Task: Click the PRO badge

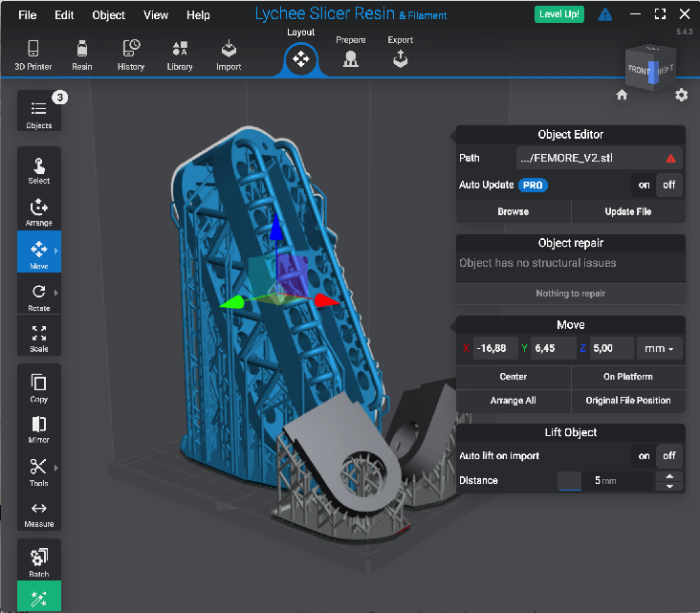Action: [533, 185]
